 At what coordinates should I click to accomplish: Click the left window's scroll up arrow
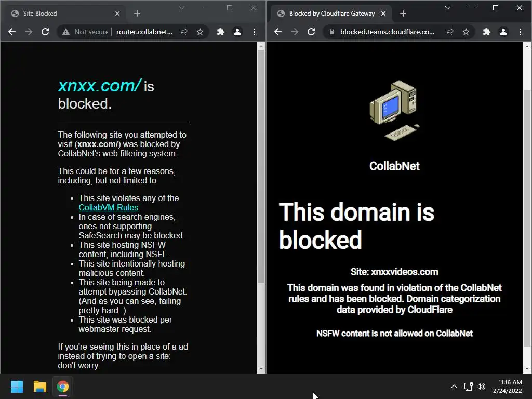click(x=261, y=46)
